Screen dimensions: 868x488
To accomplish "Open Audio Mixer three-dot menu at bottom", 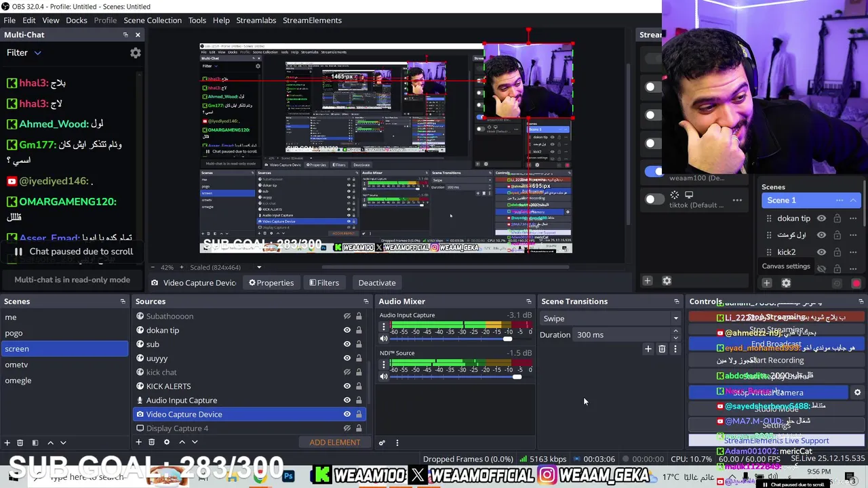I will (x=397, y=443).
